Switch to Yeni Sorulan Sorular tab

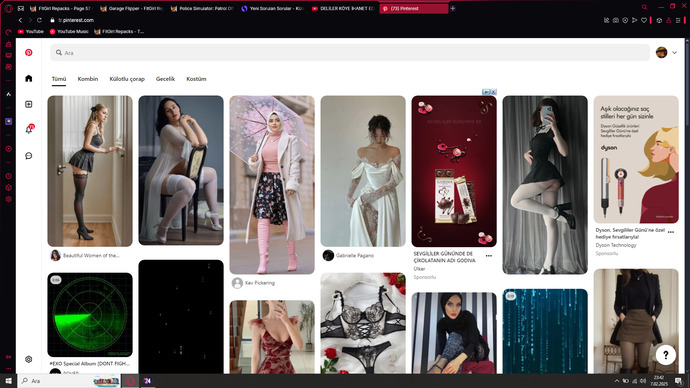[x=272, y=8]
